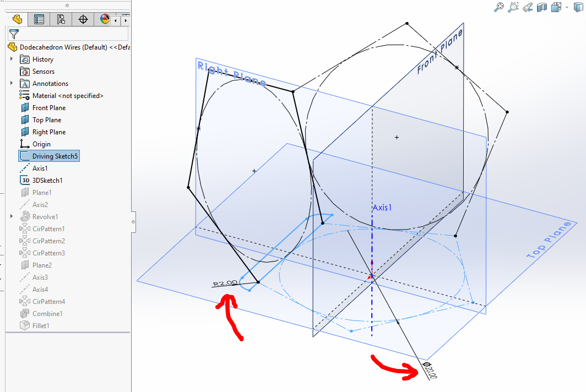The width and height of the screenshot is (586, 392).
Task: Select the Plane2 feature
Action: click(x=42, y=265)
